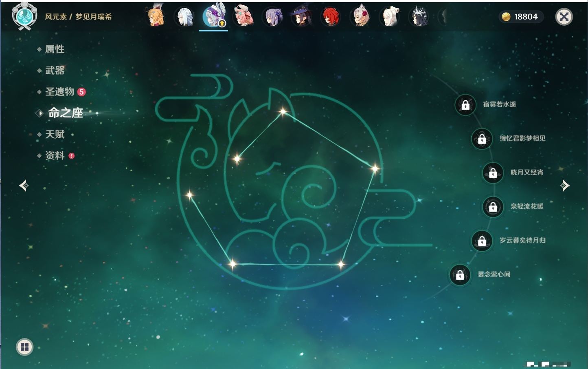Click the red 5 badge on 圣遗物
Image resolution: width=588 pixels, height=369 pixels.
click(81, 92)
